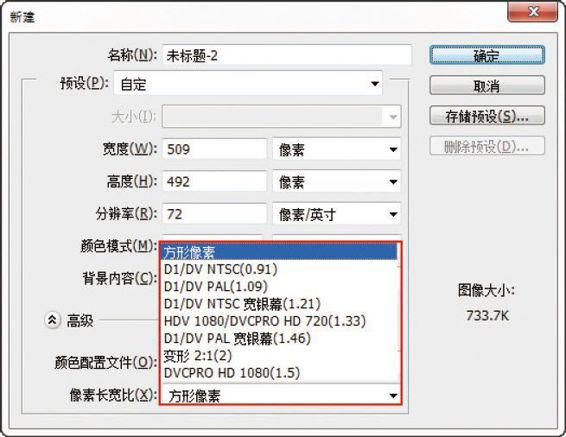Open the 预设 preset dropdown
Image resolution: width=566 pixels, height=437 pixels.
coord(248,84)
